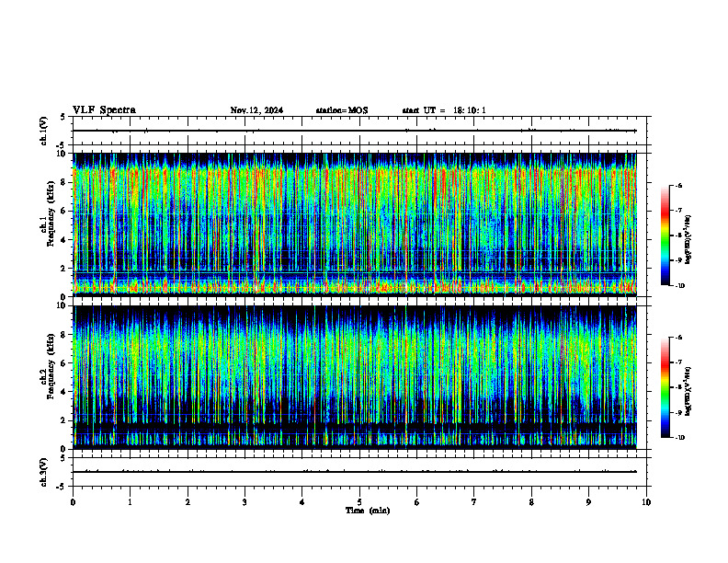This screenshot has width=728, height=563.
Task: Click the ch.1 colorbar PSD unit label
Action: (x=688, y=240)
